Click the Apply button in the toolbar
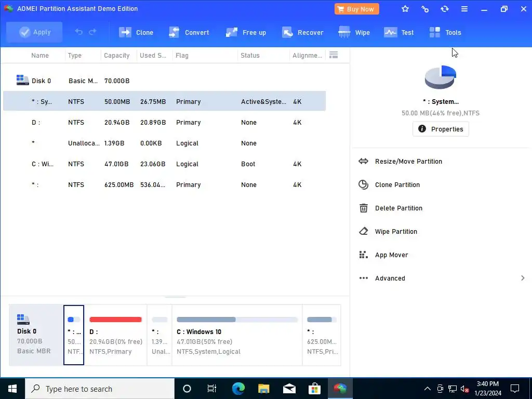The height and width of the screenshot is (399, 532). coord(34,32)
